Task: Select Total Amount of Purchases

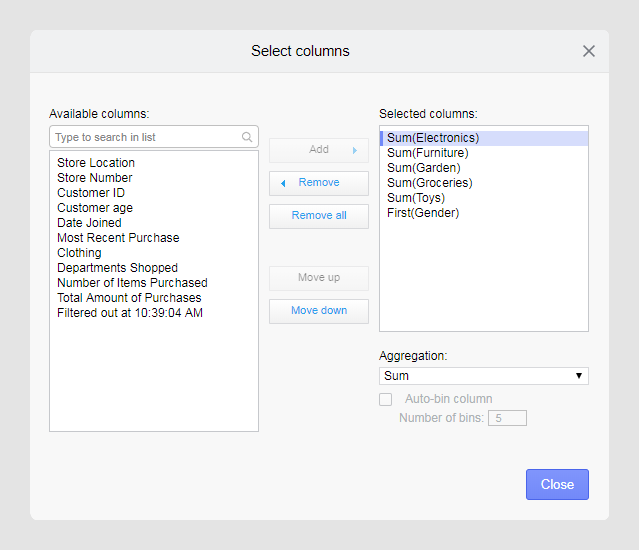Action: [129, 298]
